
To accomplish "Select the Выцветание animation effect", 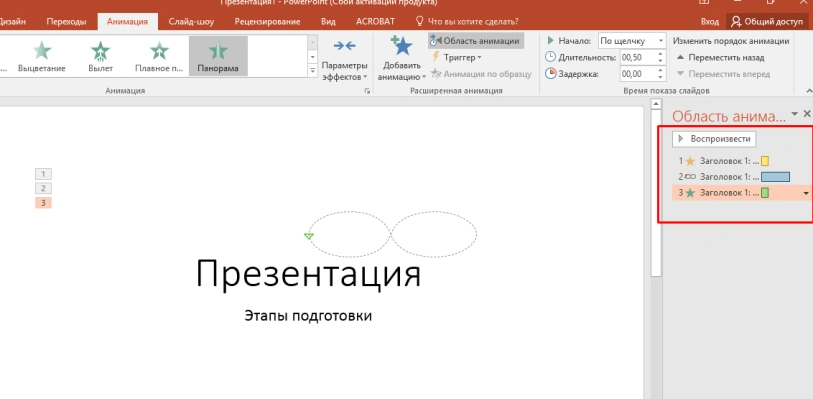I will click(41, 56).
